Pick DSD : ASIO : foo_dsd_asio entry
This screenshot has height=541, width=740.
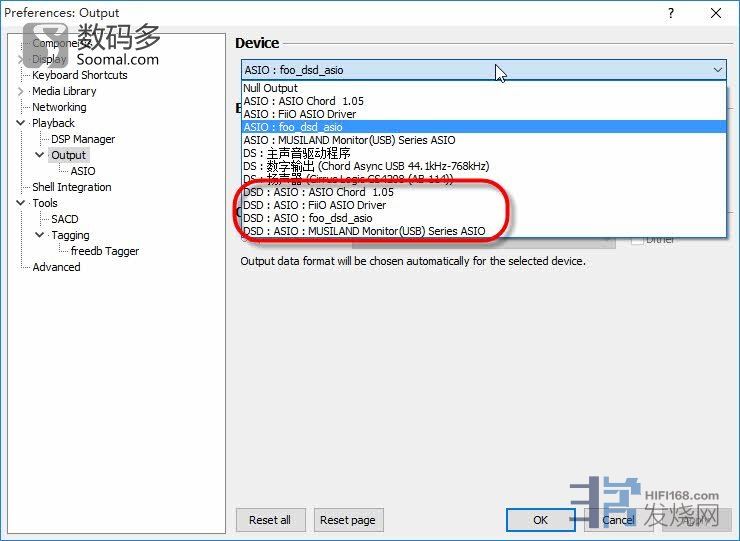pos(307,218)
